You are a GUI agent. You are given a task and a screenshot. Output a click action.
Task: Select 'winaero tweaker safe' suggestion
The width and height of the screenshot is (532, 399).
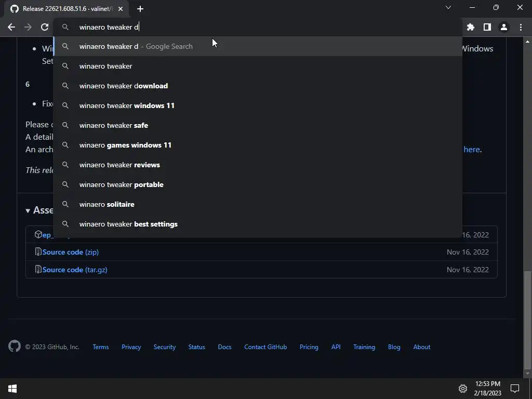[258, 125]
